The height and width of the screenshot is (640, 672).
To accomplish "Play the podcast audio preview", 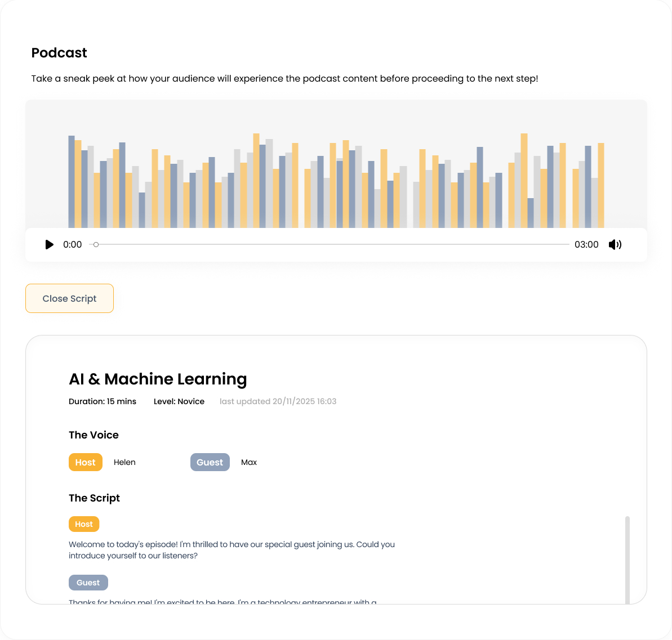I will point(49,245).
